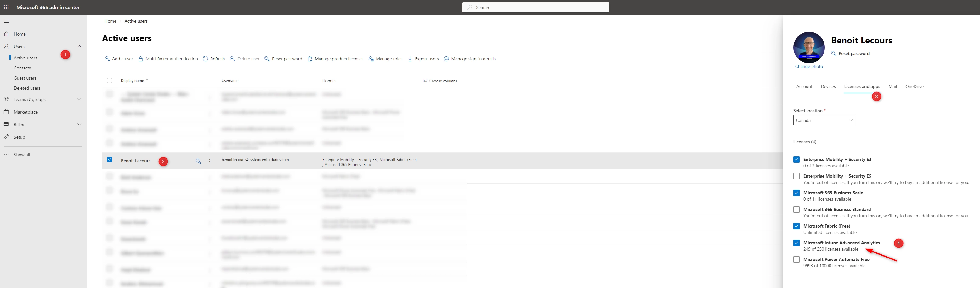The height and width of the screenshot is (288, 980).
Task: Click the Marketplace bag icon
Action: pyautogui.click(x=7, y=112)
